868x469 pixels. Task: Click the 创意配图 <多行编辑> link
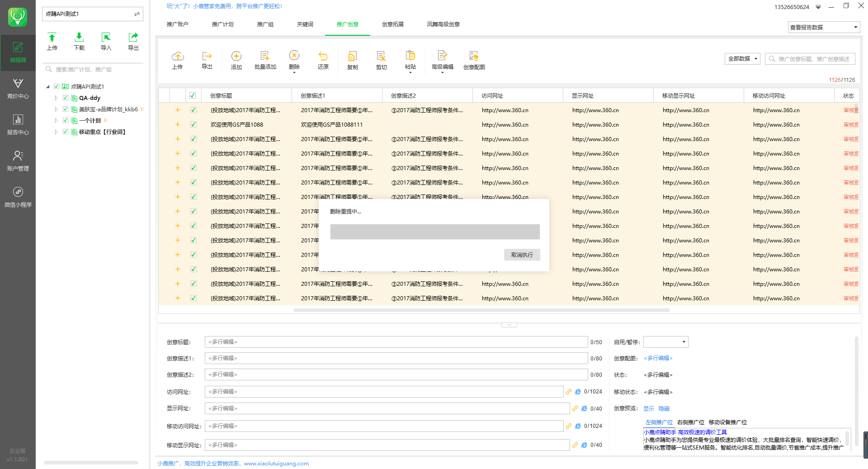coord(658,358)
